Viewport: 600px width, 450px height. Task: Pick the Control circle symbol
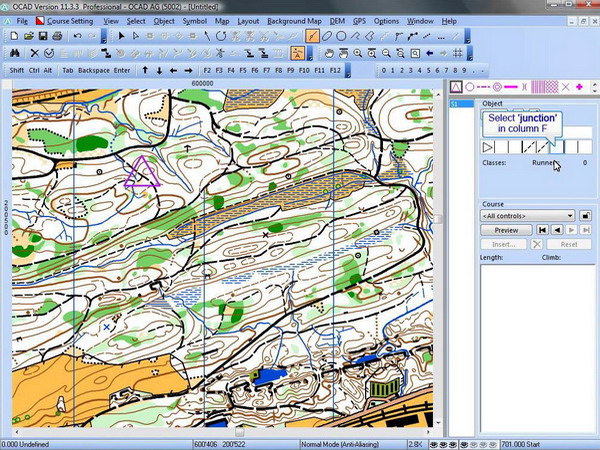(470, 87)
